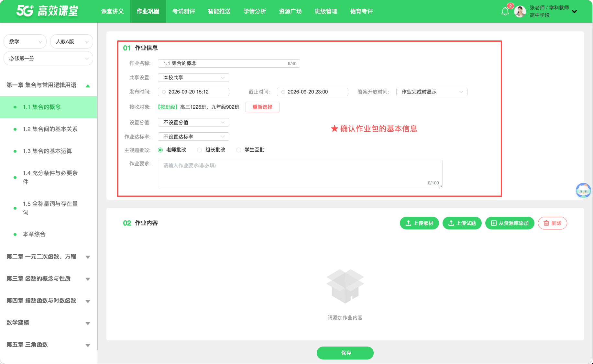Screen dimensions: 593x364
Task: Click the 截止时间 date field
Action: click(313, 92)
